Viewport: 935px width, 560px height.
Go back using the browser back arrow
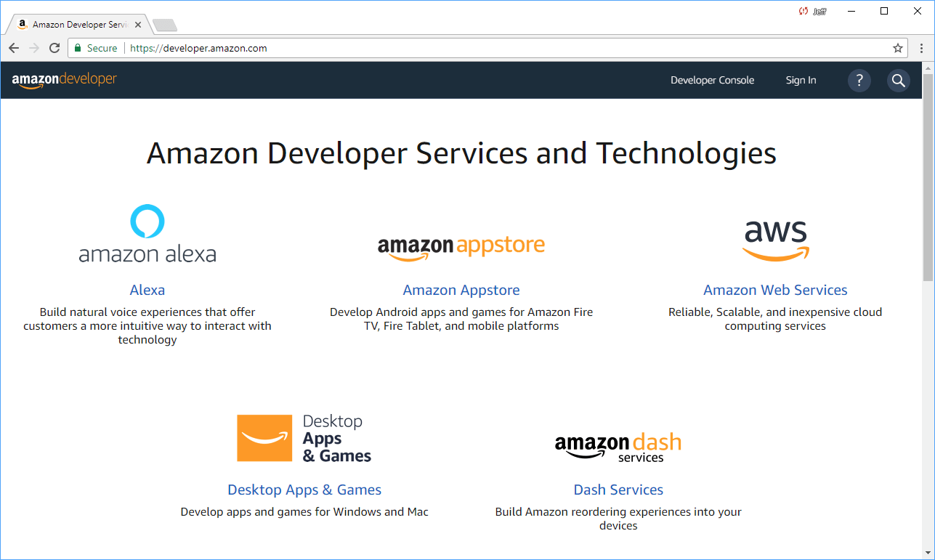click(14, 48)
